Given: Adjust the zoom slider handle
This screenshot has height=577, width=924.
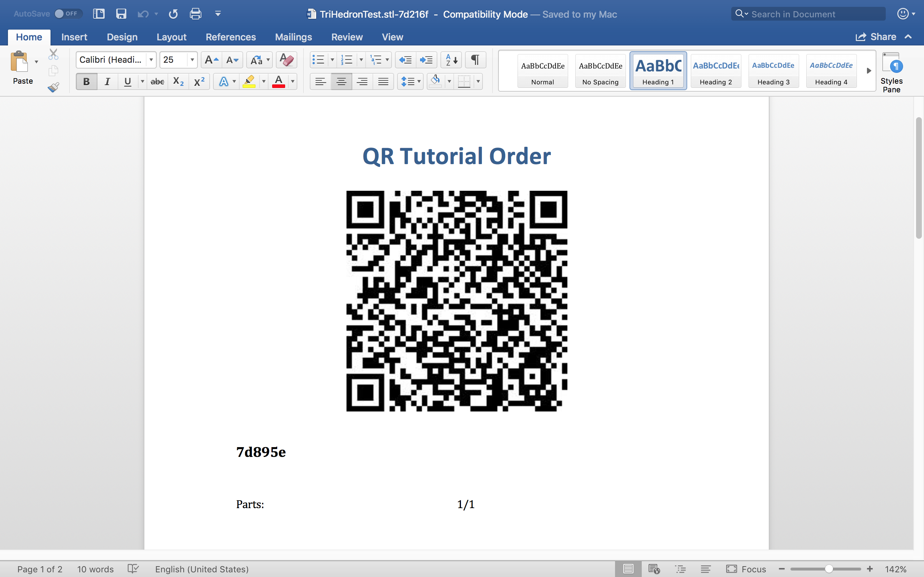Looking at the screenshot, I should [x=829, y=569].
